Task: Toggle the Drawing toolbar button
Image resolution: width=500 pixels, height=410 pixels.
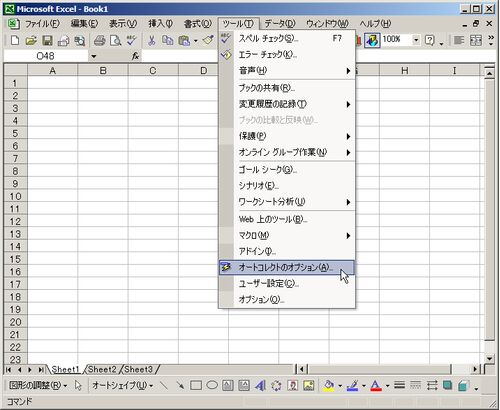Action: point(372,41)
